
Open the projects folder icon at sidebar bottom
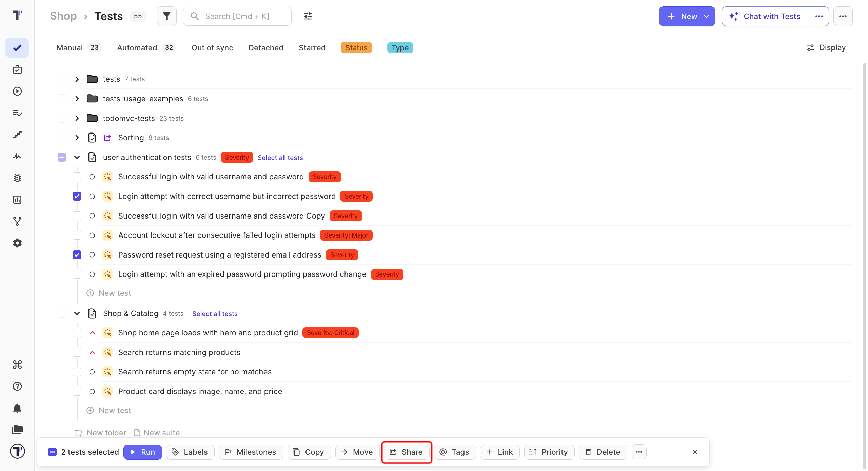coord(17,430)
